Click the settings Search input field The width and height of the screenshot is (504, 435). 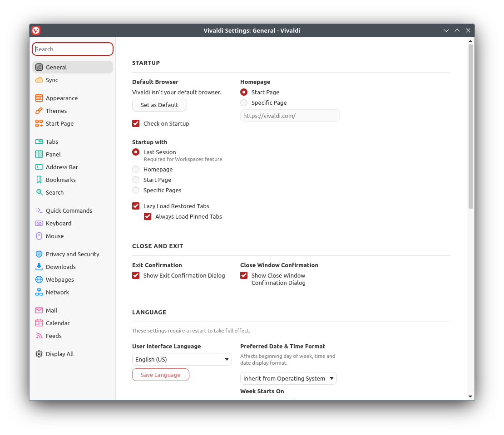(73, 49)
